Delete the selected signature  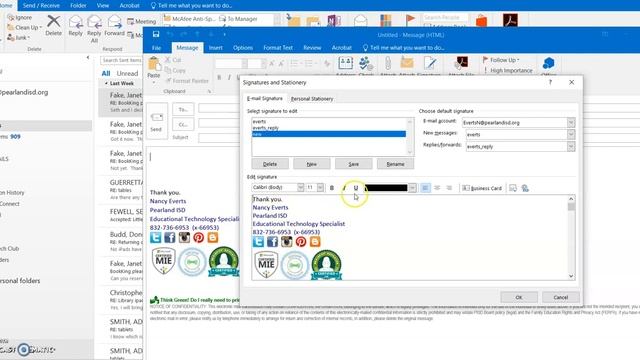[x=270, y=164]
